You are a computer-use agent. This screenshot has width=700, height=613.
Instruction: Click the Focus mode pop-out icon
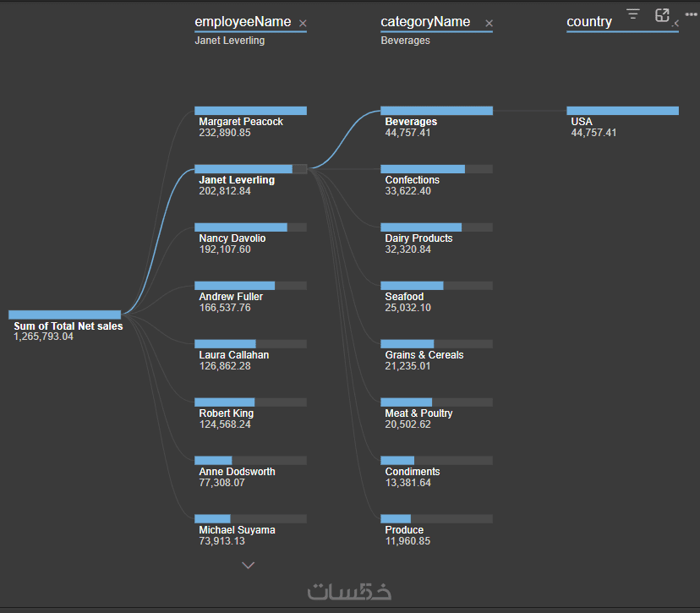point(662,15)
